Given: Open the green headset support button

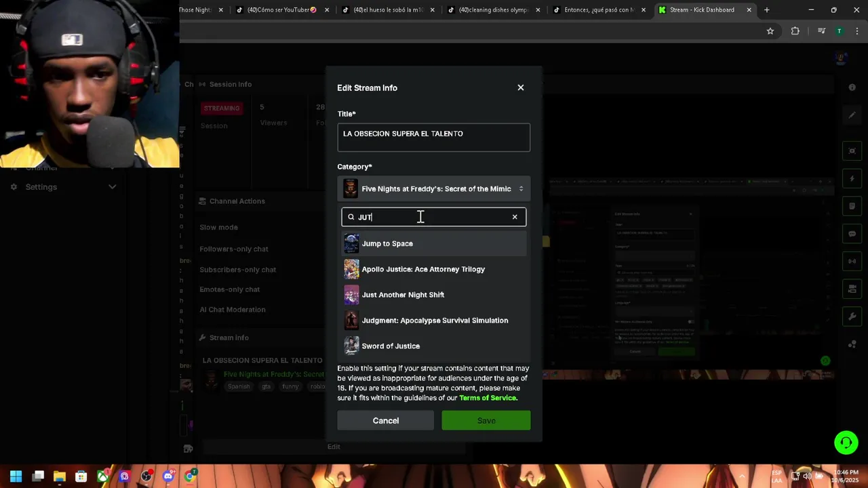Looking at the screenshot, I should [x=846, y=443].
